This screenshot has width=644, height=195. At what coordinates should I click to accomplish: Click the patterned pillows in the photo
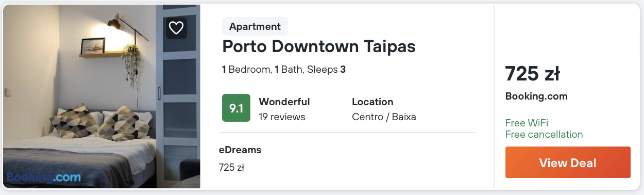click(98, 122)
